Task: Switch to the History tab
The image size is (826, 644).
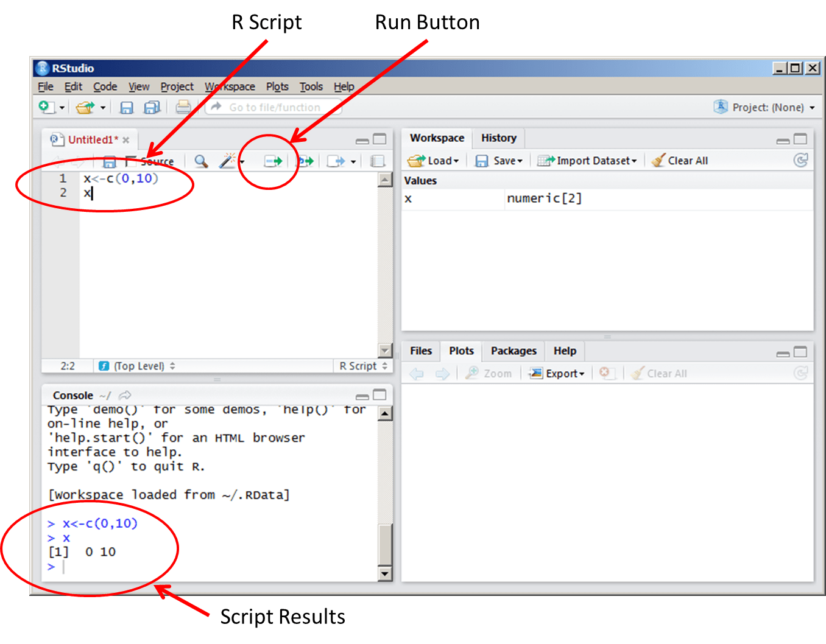Action: click(499, 138)
